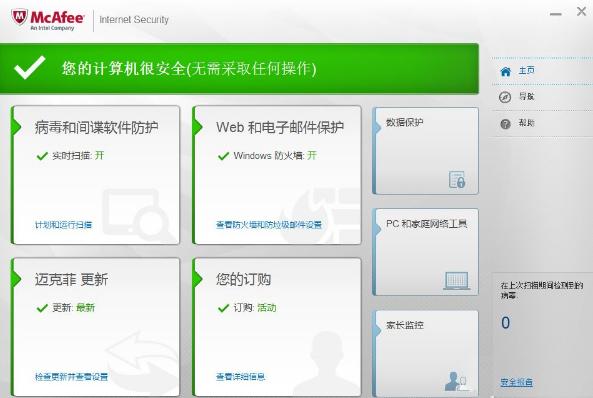Click the compass navigation icon

[x=505, y=97]
